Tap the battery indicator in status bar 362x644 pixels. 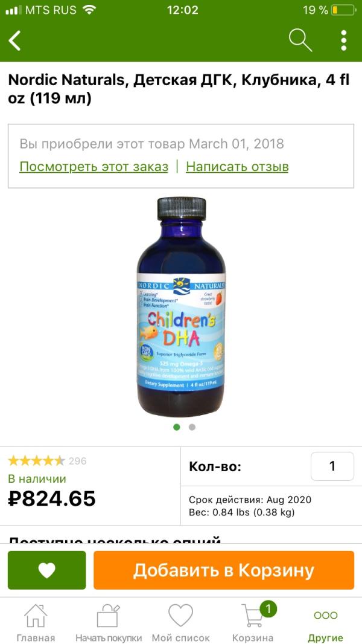click(343, 10)
